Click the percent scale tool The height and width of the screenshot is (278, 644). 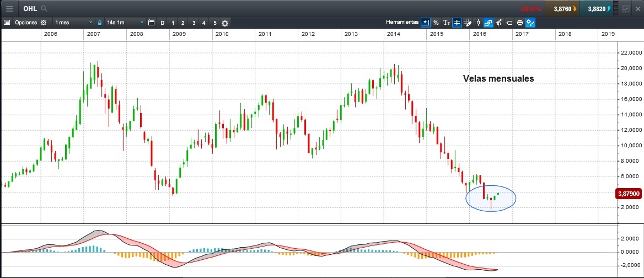(x=436, y=23)
